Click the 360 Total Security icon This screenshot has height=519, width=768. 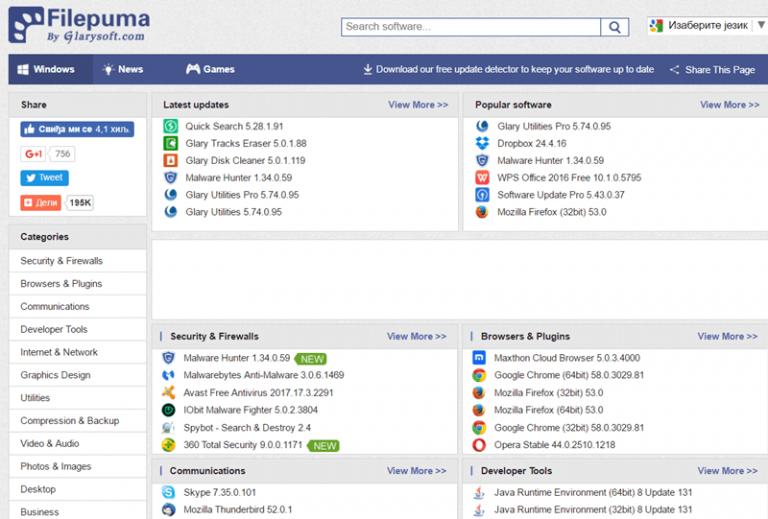[168, 445]
